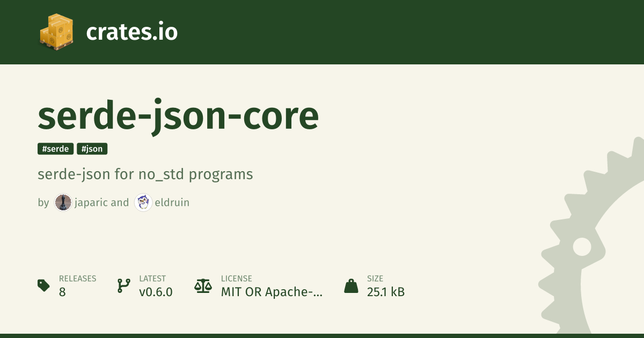The width and height of the screenshot is (644, 338).
Task: Select the #json keyword tag
Action: (x=92, y=149)
